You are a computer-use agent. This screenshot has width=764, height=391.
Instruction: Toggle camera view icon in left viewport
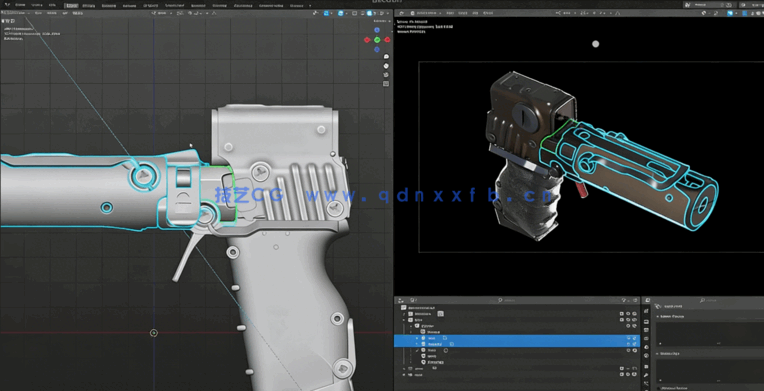pyautogui.click(x=386, y=75)
